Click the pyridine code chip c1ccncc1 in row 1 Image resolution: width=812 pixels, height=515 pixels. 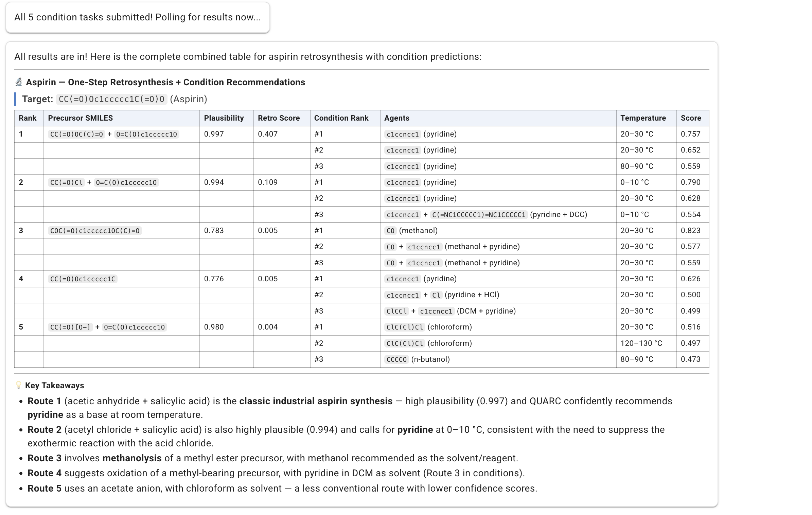tap(403, 134)
